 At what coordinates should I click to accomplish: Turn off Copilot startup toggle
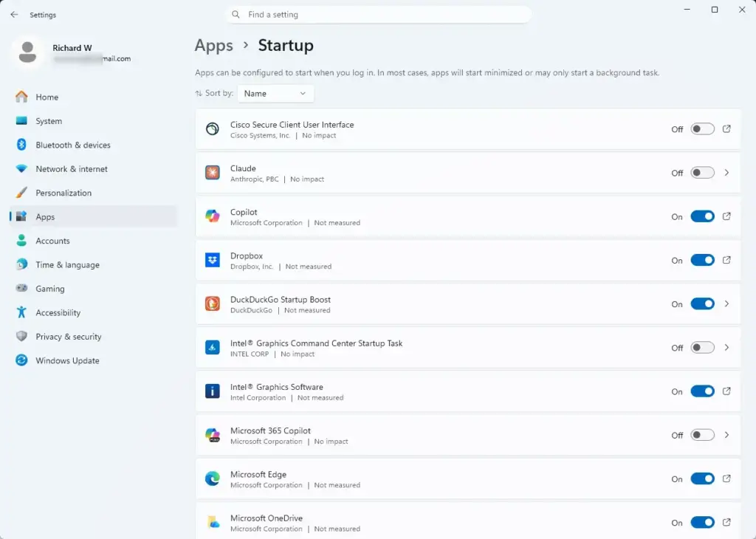click(x=702, y=216)
